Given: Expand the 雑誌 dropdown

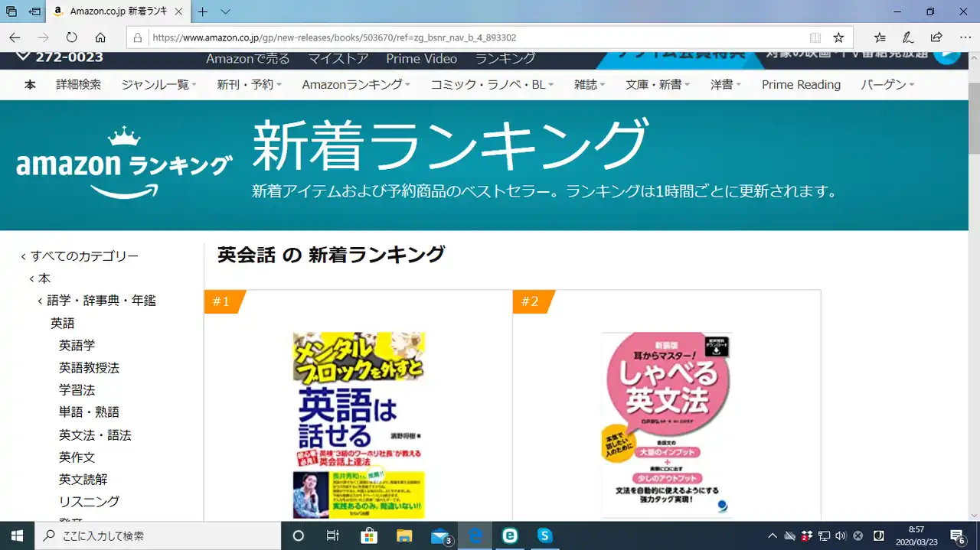Looking at the screenshot, I should [590, 85].
